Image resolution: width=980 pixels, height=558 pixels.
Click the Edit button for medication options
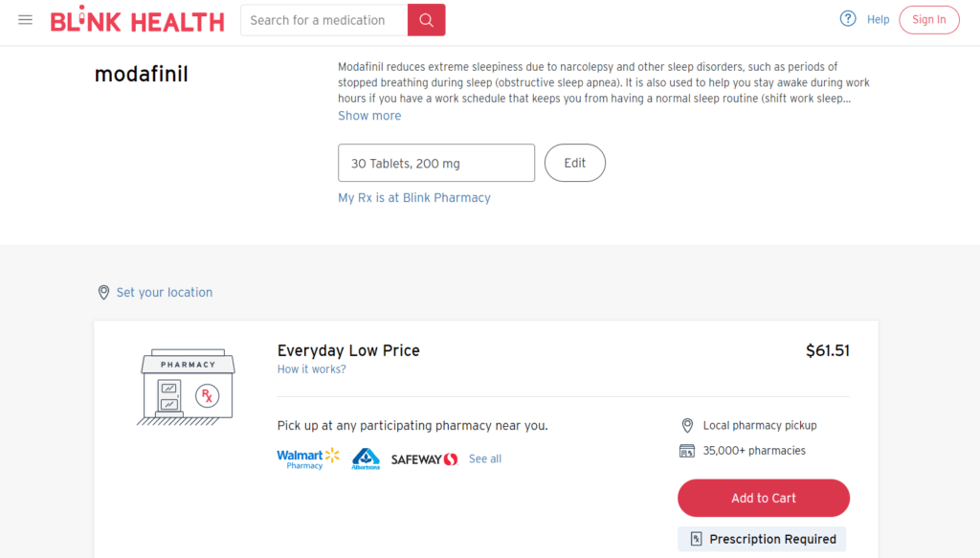pyautogui.click(x=574, y=163)
